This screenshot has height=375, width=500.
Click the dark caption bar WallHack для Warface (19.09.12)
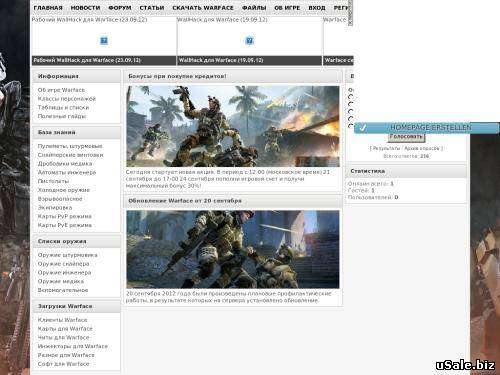click(250, 60)
